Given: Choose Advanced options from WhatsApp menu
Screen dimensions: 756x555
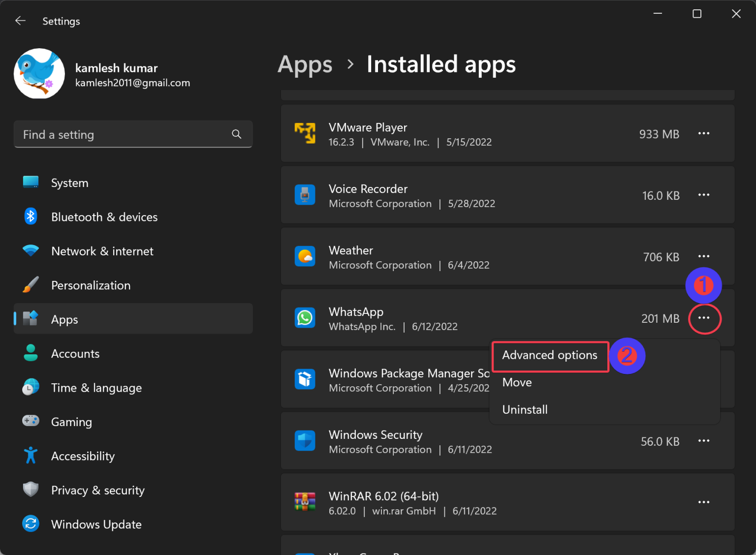Looking at the screenshot, I should click(549, 355).
